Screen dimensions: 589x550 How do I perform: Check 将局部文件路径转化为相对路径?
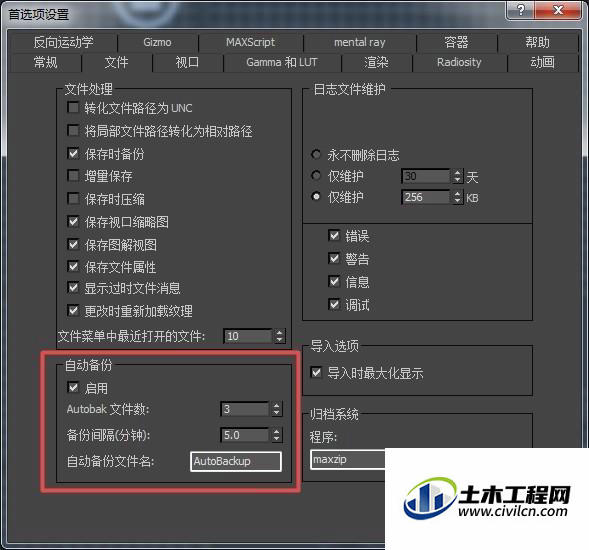[73, 131]
